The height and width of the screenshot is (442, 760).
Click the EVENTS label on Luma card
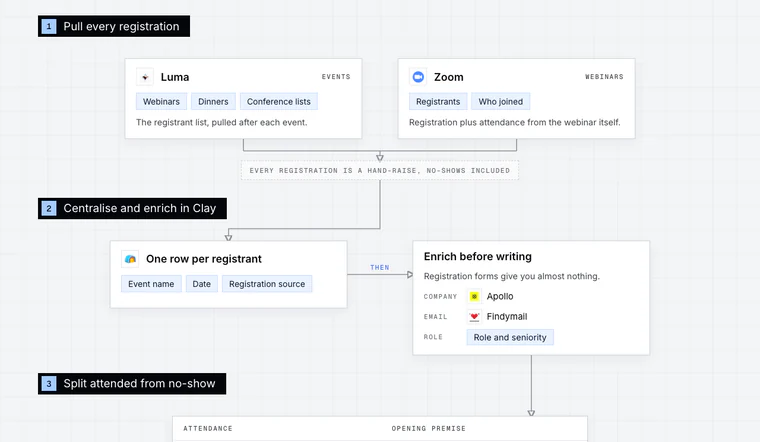pyautogui.click(x=336, y=77)
